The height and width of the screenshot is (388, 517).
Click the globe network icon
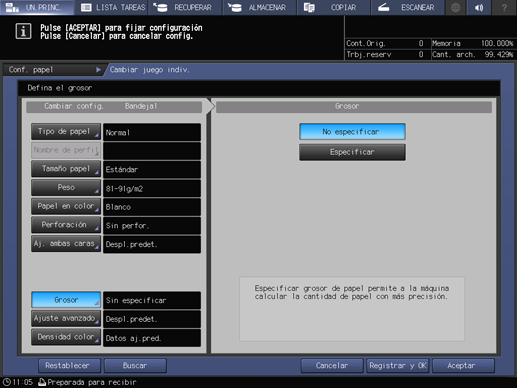[456, 7]
